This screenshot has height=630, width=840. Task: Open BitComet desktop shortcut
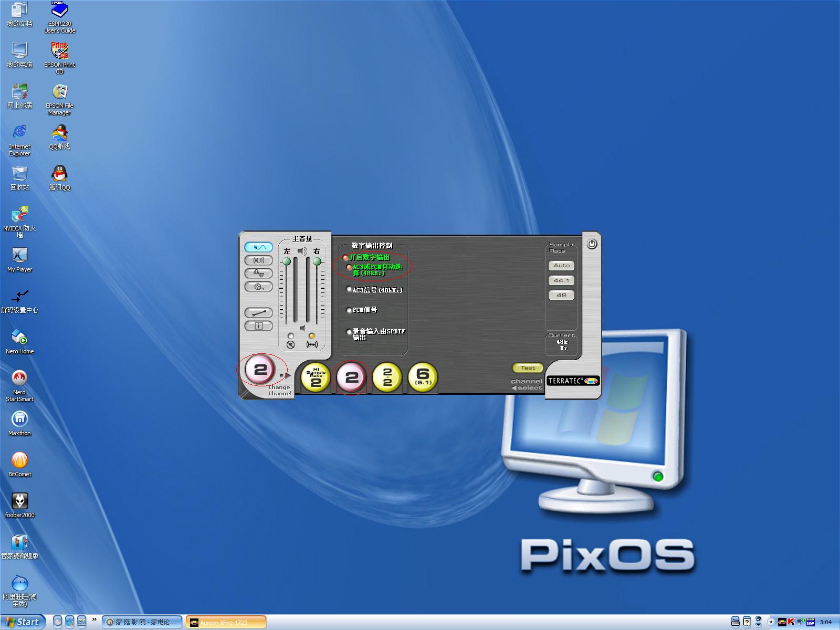(19, 465)
